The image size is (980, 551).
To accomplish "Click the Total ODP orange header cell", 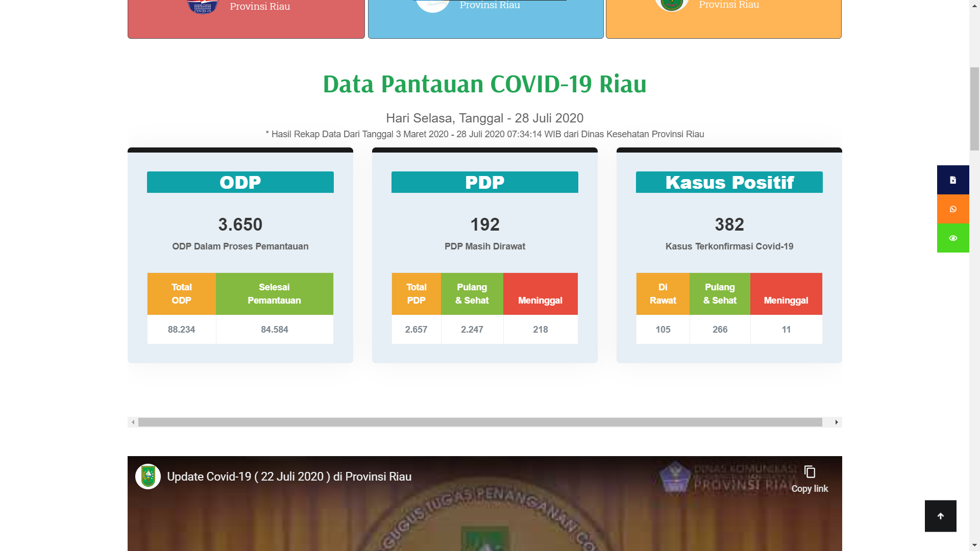I will pyautogui.click(x=181, y=294).
